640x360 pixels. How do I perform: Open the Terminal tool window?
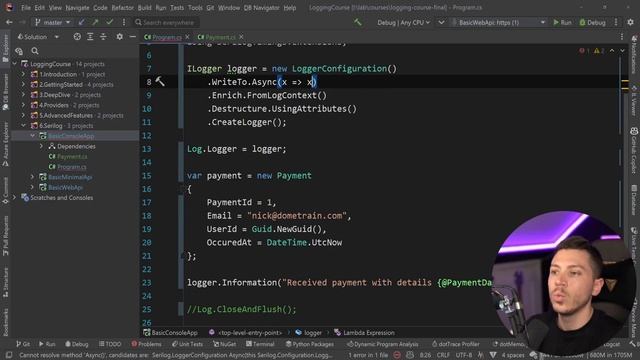click(260, 344)
